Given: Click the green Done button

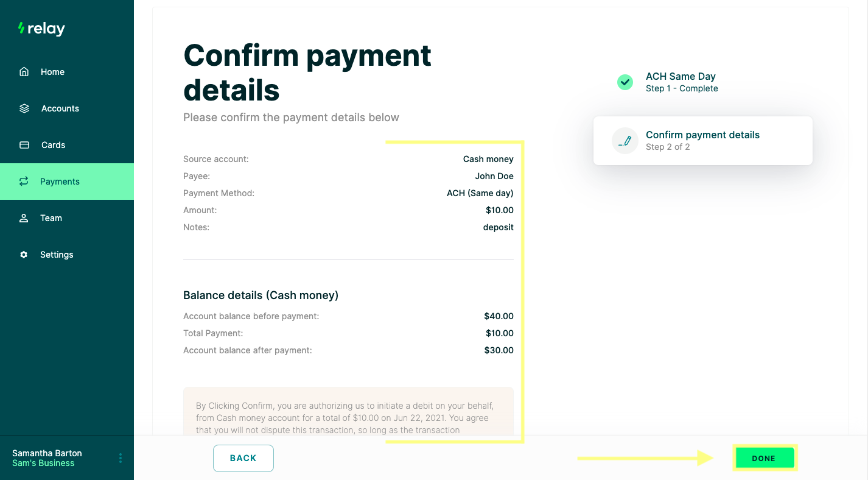Looking at the screenshot, I should click(x=764, y=458).
